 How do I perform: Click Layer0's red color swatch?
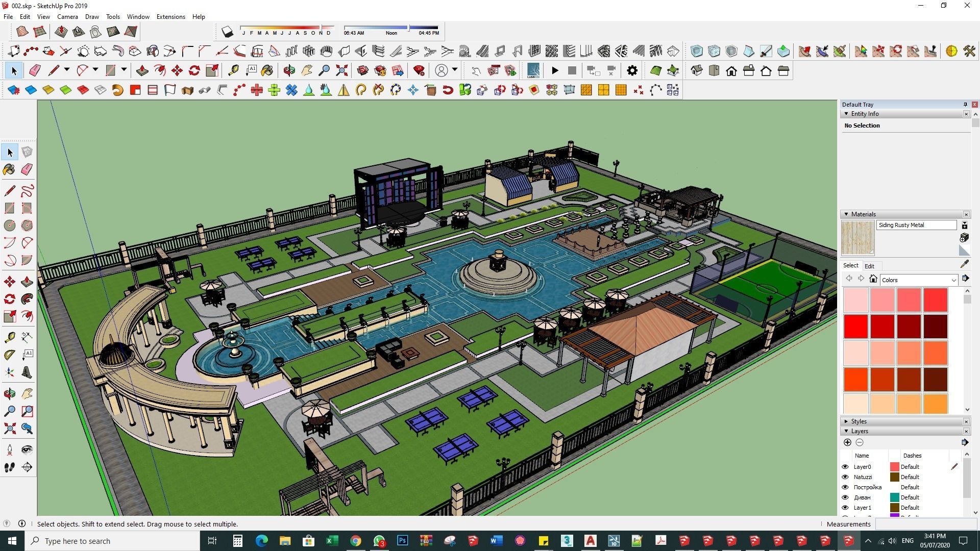[x=894, y=467]
